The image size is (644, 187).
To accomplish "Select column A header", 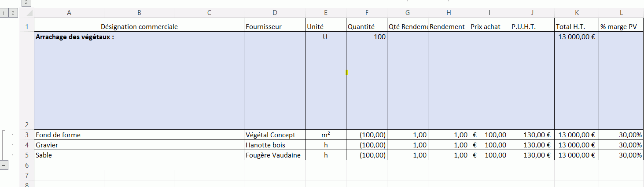I will [x=69, y=13].
